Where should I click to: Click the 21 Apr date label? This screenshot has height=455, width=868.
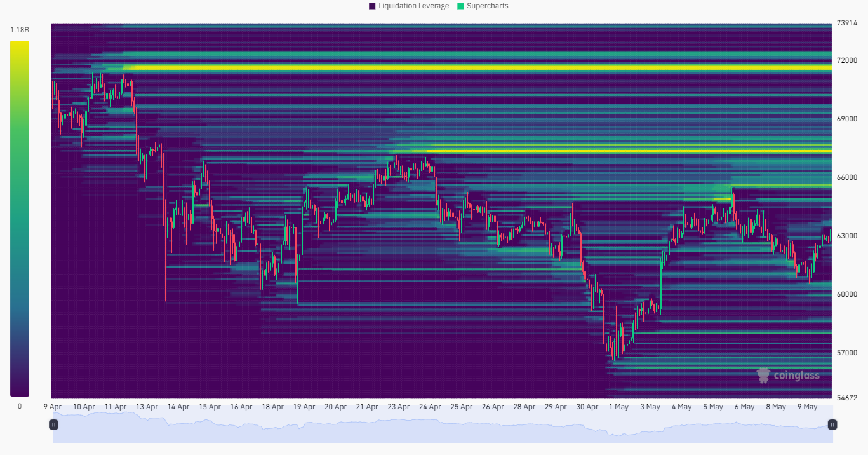tap(367, 407)
